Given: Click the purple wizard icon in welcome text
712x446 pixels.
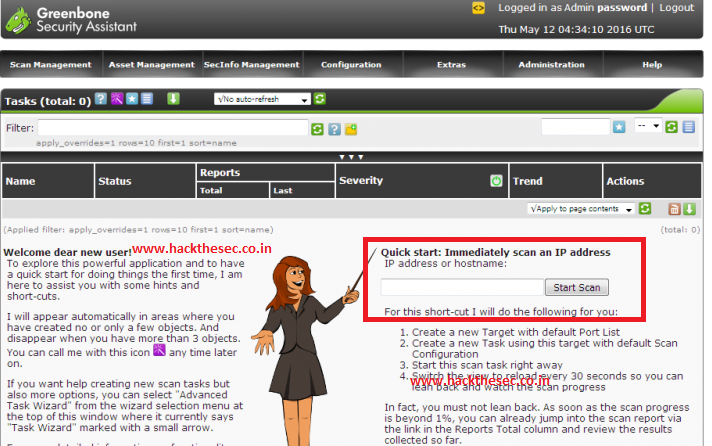Looking at the screenshot, I should tap(159, 350).
